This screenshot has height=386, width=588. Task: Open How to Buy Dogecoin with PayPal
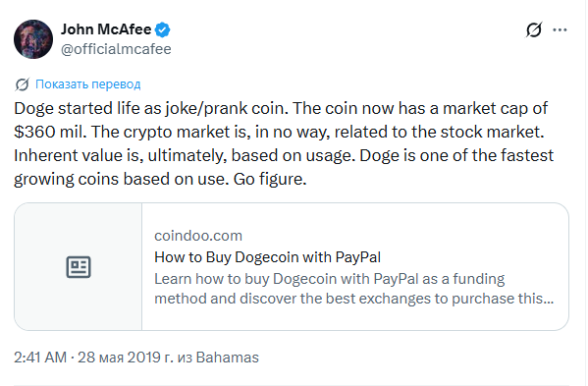tap(267, 257)
